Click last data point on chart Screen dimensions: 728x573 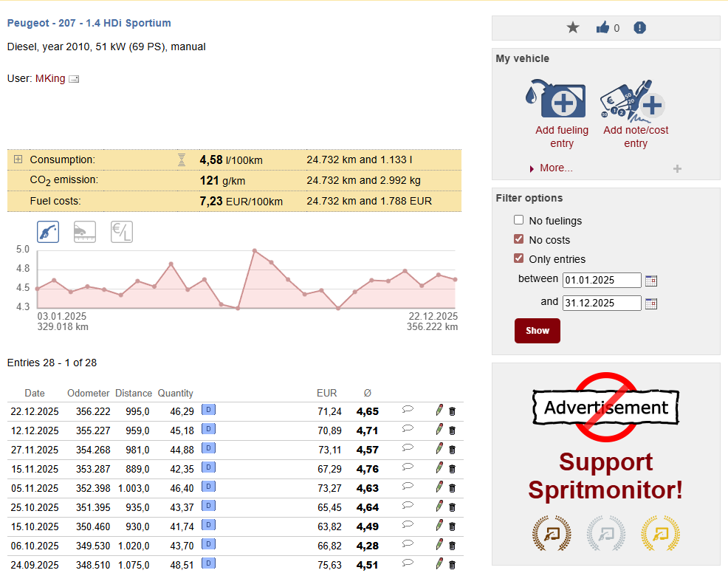click(455, 280)
